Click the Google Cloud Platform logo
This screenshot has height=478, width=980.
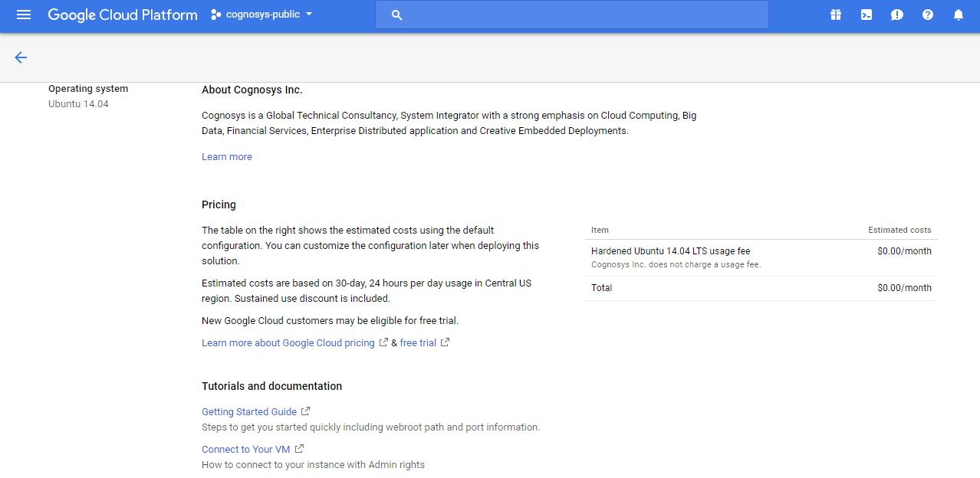[123, 15]
